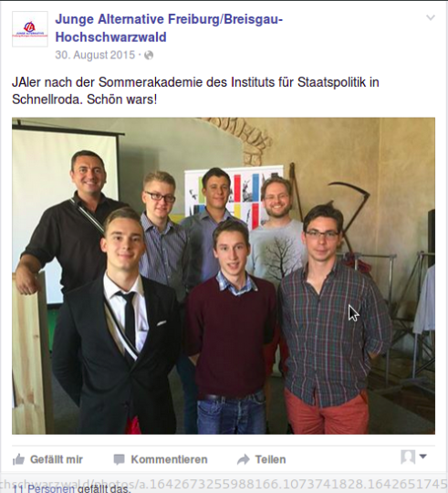Viewport: 448px width, 493px height.
Task: Open post options chevron at top right
Action: (431, 17)
